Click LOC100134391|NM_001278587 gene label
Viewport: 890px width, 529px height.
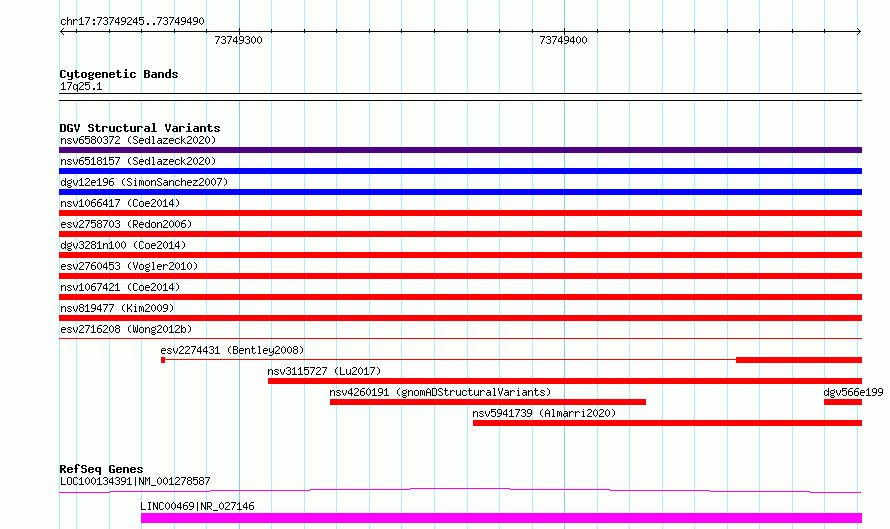(135, 481)
